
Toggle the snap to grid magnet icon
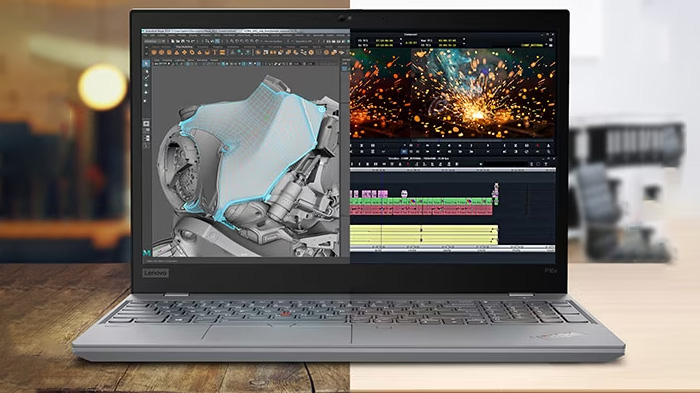point(232,42)
